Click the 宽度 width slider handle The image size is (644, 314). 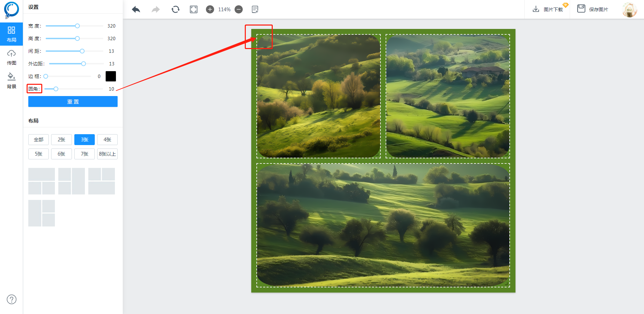click(x=77, y=26)
